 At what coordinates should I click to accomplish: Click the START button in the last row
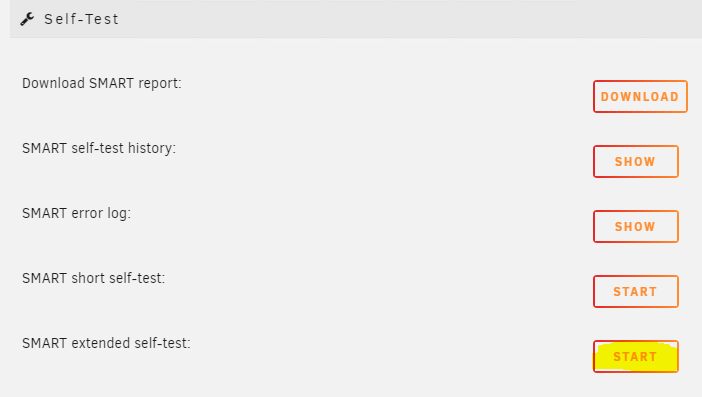(636, 356)
